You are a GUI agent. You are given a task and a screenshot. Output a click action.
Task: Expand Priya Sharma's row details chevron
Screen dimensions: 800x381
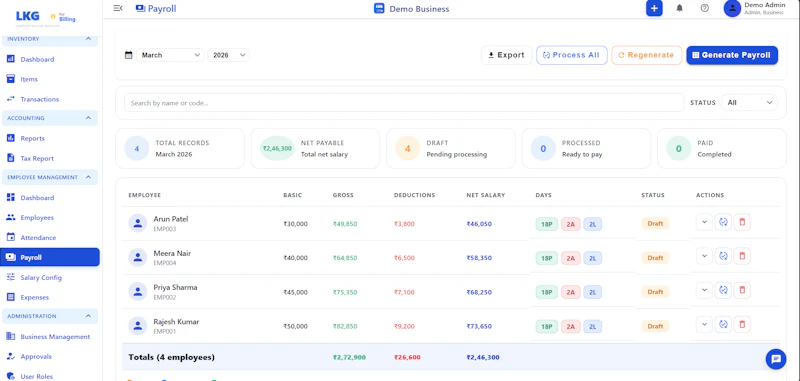(704, 290)
